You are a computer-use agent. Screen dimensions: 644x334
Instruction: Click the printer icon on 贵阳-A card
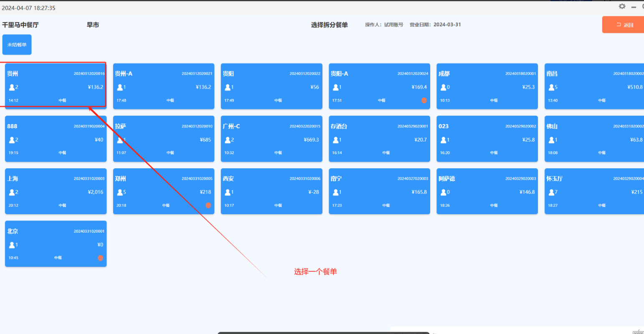tap(424, 100)
